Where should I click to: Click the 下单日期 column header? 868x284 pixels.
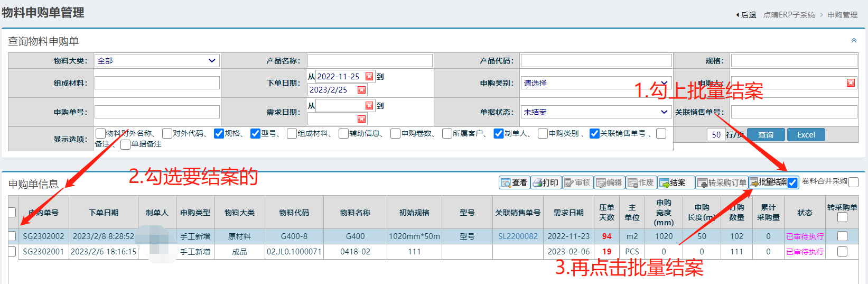(104, 212)
